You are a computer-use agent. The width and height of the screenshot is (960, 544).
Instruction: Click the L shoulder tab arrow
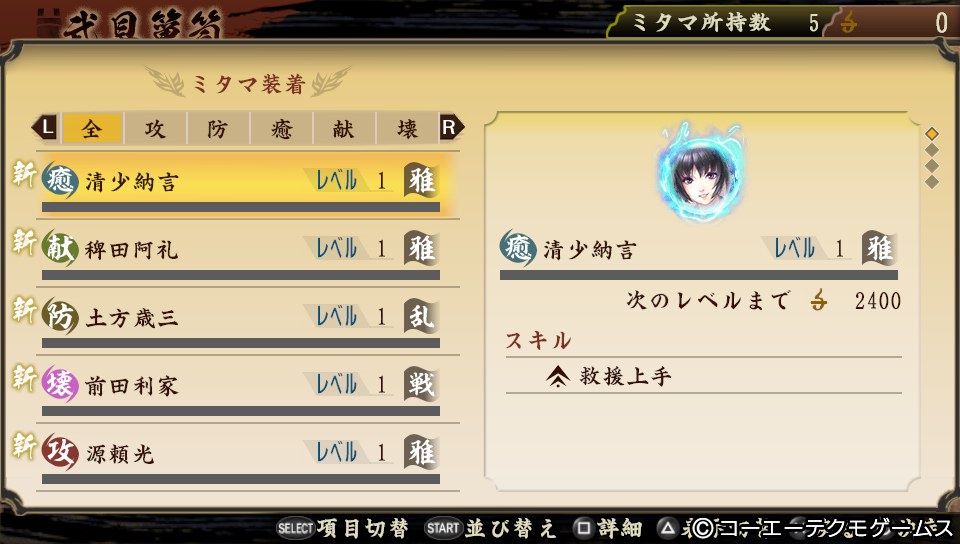click(45, 128)
